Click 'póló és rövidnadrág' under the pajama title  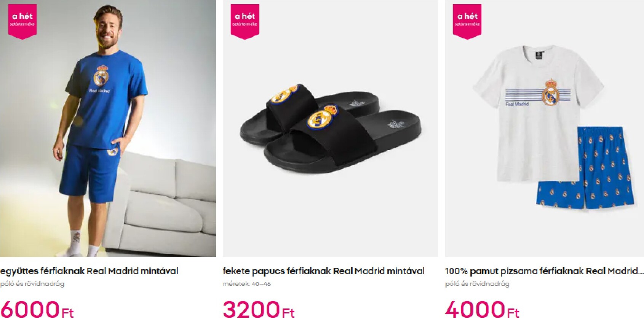tap(477, 284)
